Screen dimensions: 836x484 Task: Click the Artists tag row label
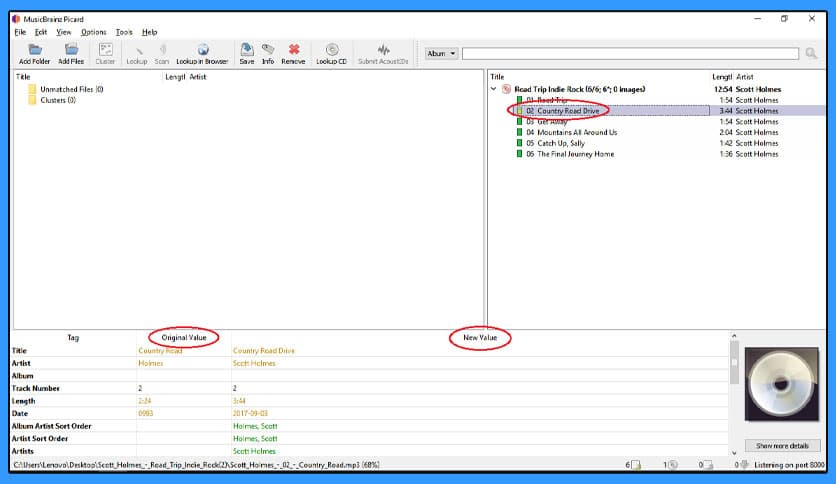tap(23, 451)
